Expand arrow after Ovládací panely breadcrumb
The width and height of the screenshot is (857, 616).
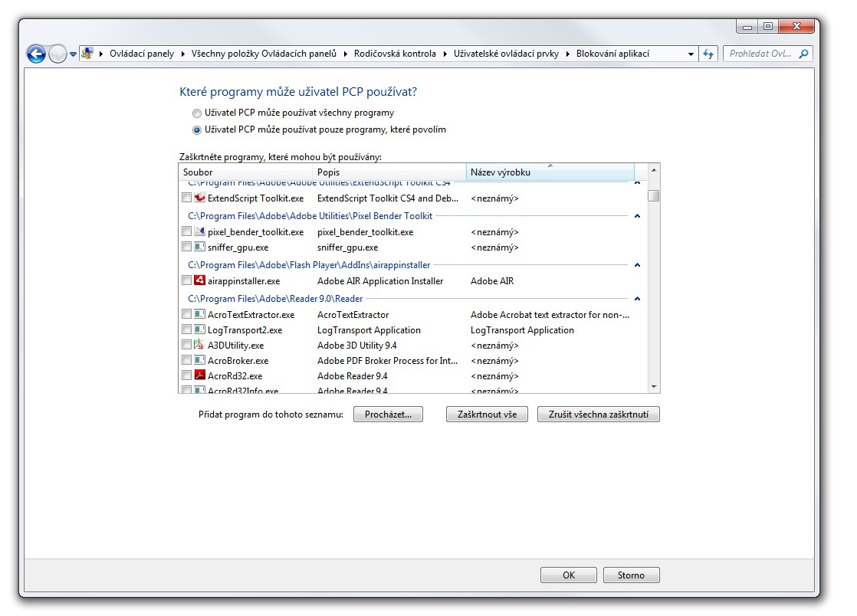[182, 54]
